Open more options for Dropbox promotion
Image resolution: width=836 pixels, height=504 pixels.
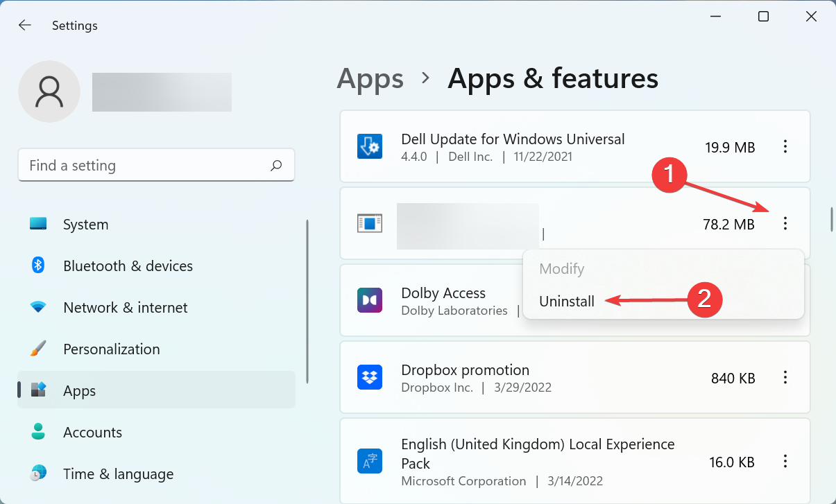point(785,377)
